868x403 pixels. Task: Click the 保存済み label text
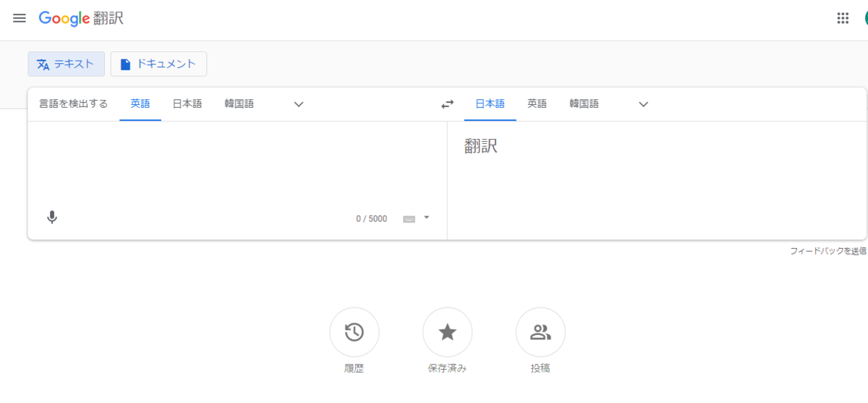(447, 368)
